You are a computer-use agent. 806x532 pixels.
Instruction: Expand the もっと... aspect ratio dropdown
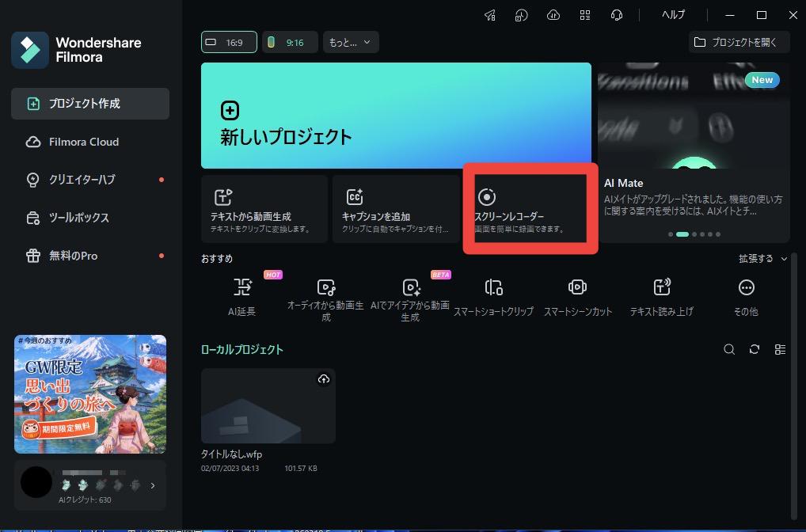click(351, 42)
